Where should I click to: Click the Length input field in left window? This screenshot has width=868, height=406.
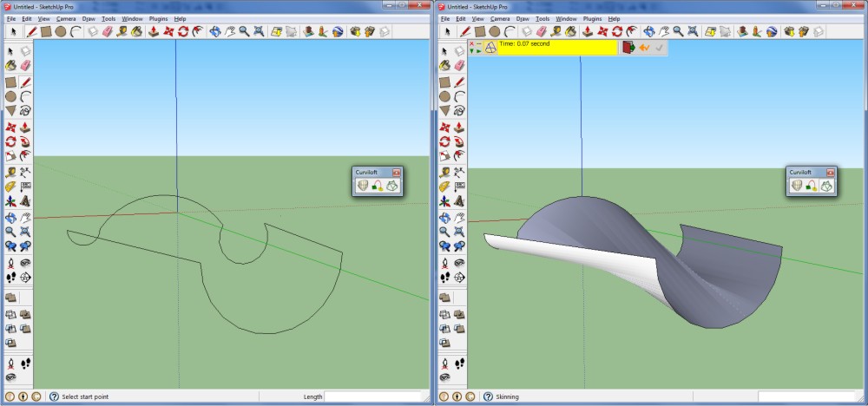375,396
